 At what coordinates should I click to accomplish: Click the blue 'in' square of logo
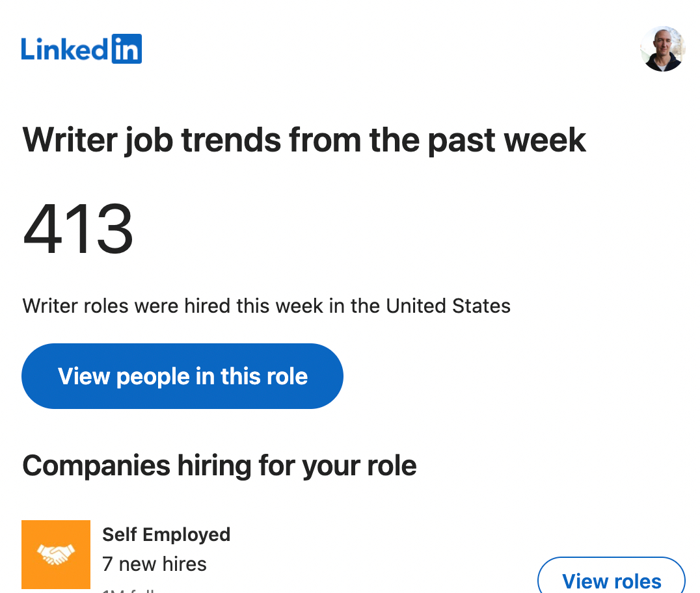[x=127, y=49]
